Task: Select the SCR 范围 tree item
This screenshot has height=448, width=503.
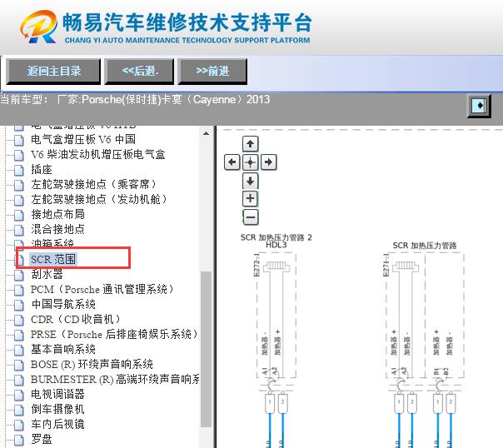Action: [x=53, y=259]
